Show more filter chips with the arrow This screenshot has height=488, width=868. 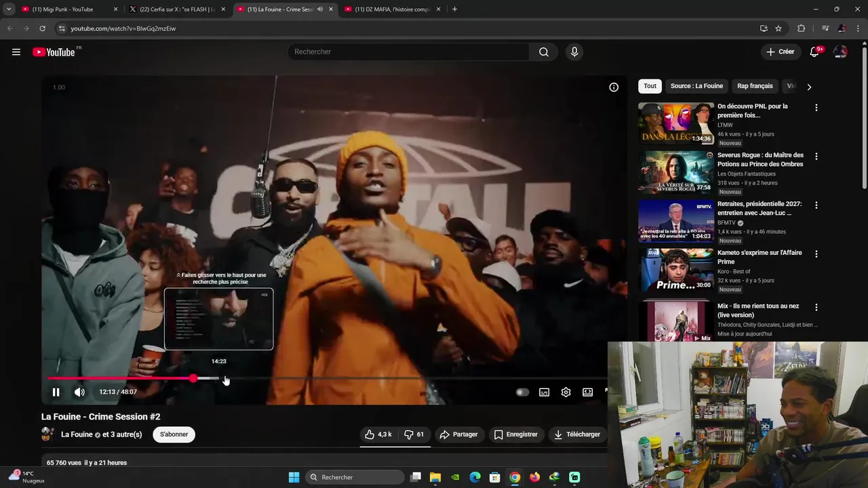tap(808, 87)
